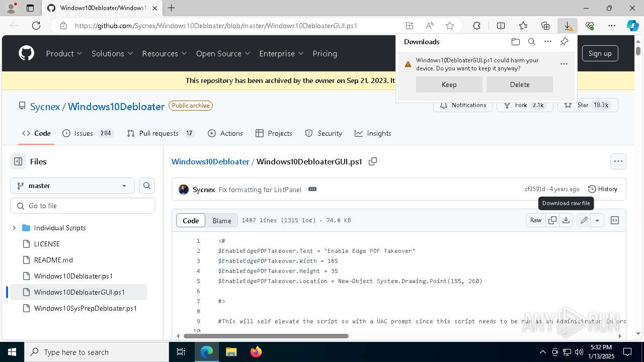Open symbols panel icon
The width and height of the screenshot is (644, 362).
coord(615,220)
